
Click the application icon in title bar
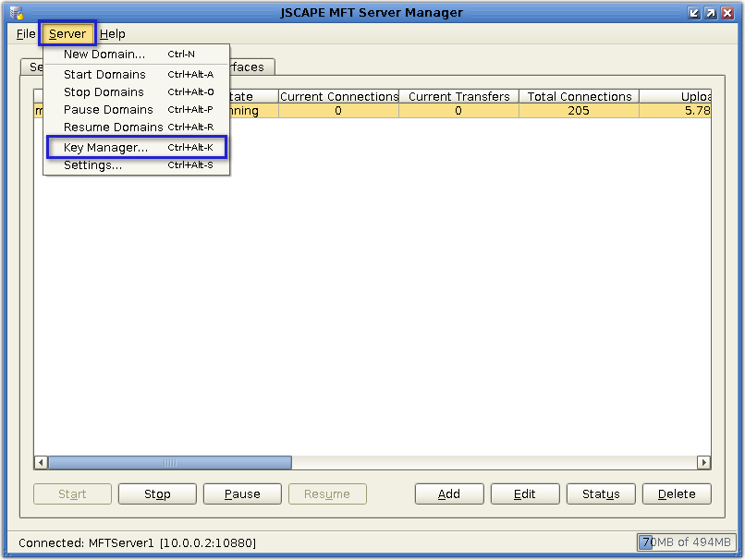[17, 12]
